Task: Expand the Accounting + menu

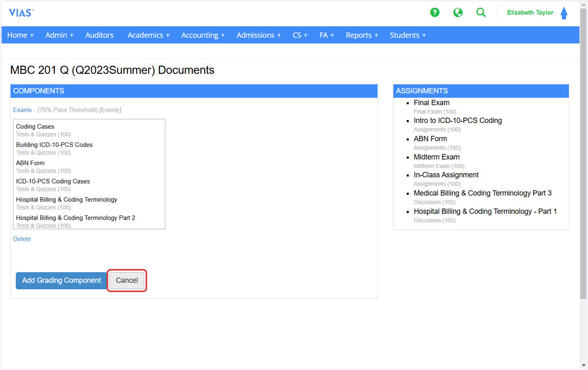Action: (203, 35)
